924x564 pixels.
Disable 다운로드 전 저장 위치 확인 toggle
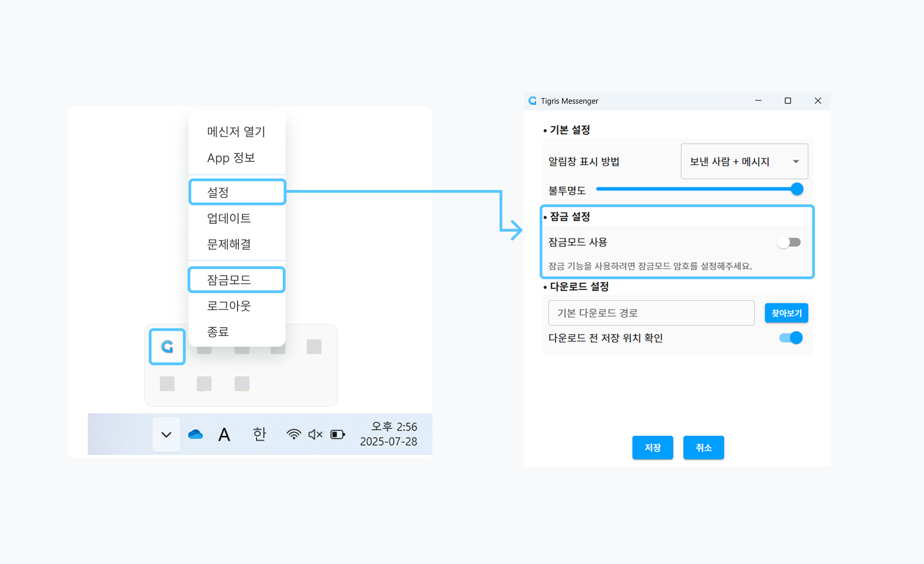(790, 338)
